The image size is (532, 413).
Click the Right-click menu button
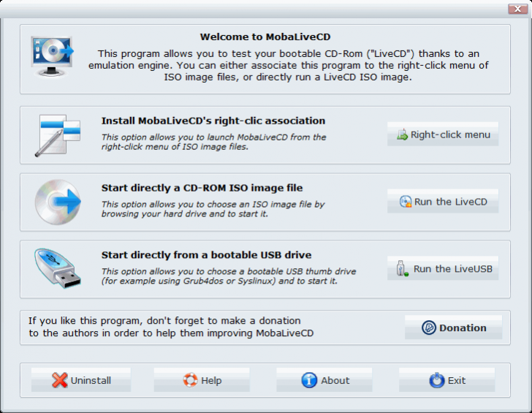[x=443, y=134]
